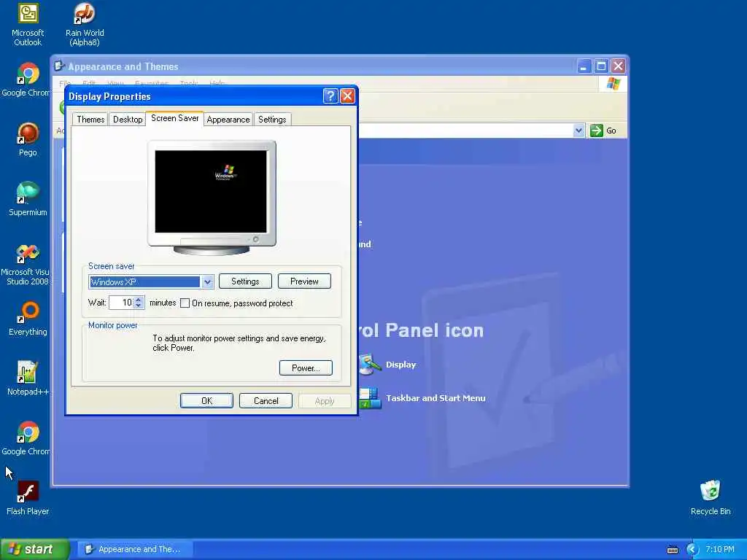Select the Flash Player desktop icon
The width and height of the screenshot is (747, 560).
[x=28, y=497]
